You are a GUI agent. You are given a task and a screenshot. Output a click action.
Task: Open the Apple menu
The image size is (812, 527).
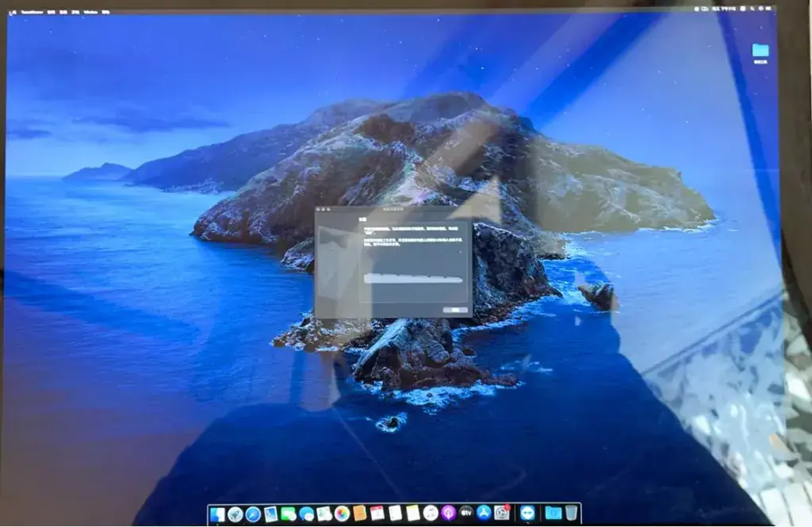[x=13, y=12]
